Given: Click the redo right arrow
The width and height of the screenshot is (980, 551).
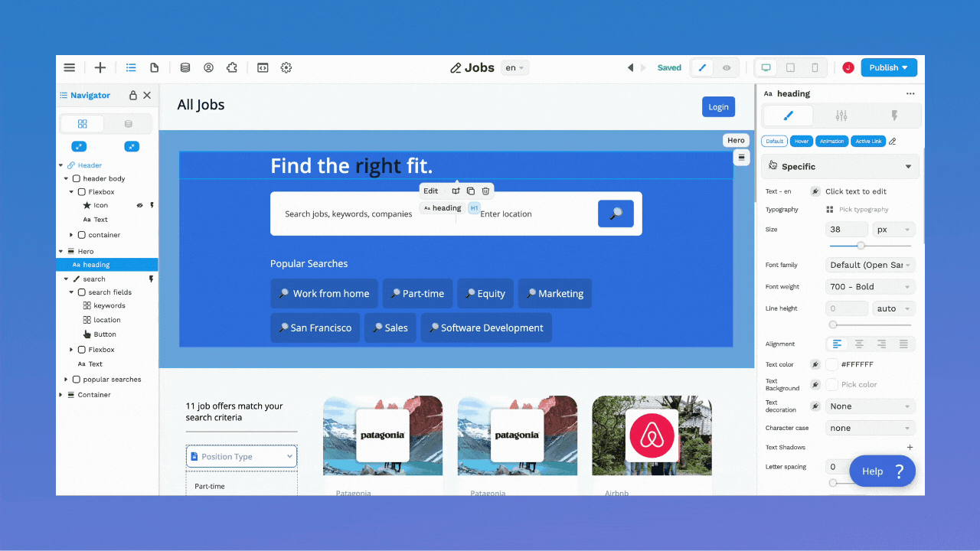Looking at the screenshot, I should [x=644, y=67].
